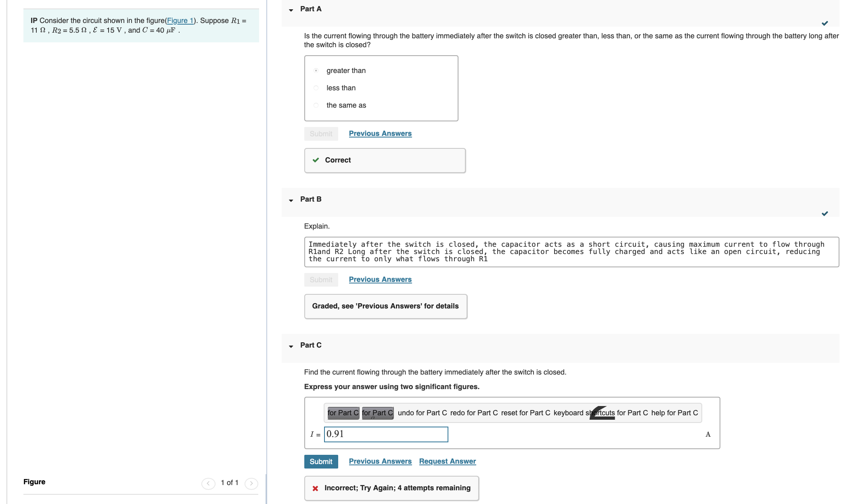Open keyboard shortcuts for Part C
The width and height of the screenshot is (858, 504).
601,413
